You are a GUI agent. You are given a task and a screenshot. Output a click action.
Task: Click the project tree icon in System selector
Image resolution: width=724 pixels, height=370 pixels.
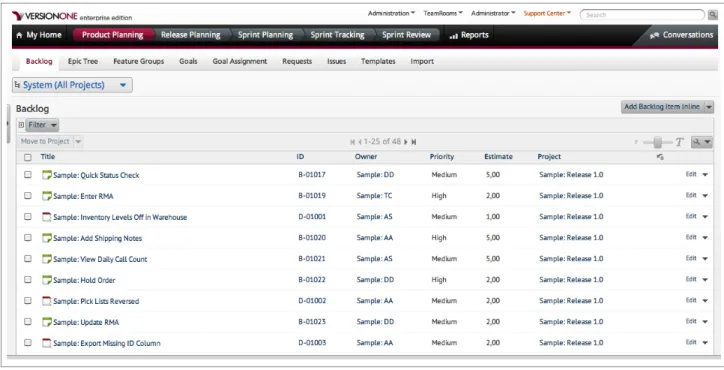point(18,85)
